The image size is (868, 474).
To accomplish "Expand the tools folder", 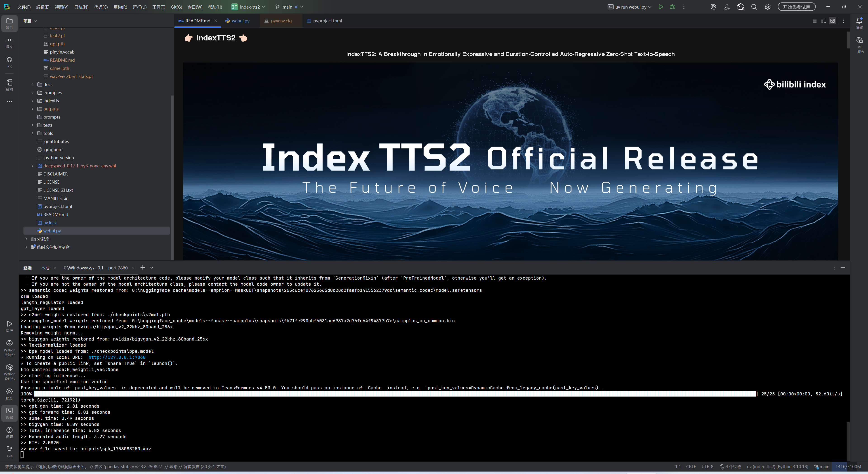I will coord(33,133).
